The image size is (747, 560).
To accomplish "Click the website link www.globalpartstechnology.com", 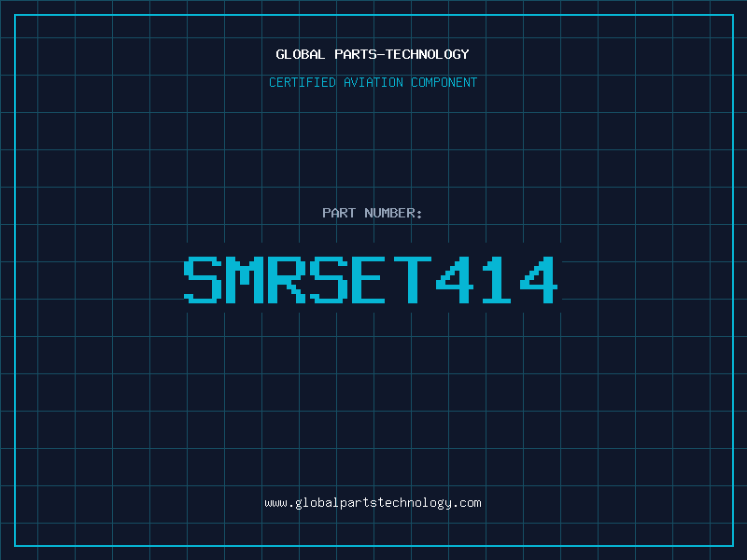I will click(x=373, y=503).
